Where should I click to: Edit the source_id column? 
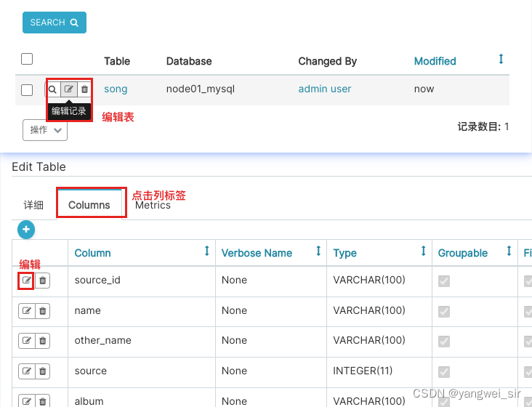tap(27, 281)
